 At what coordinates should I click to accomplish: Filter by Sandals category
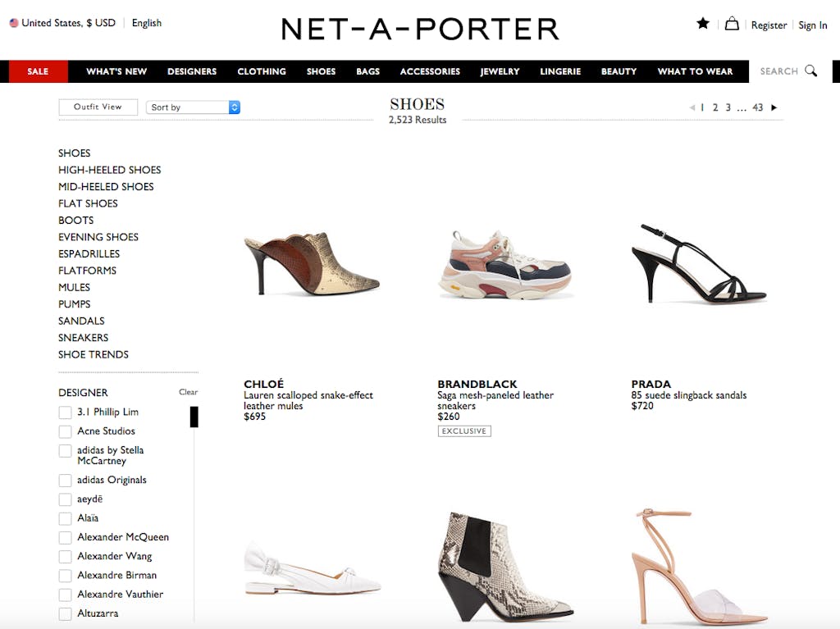click(81, 321)
